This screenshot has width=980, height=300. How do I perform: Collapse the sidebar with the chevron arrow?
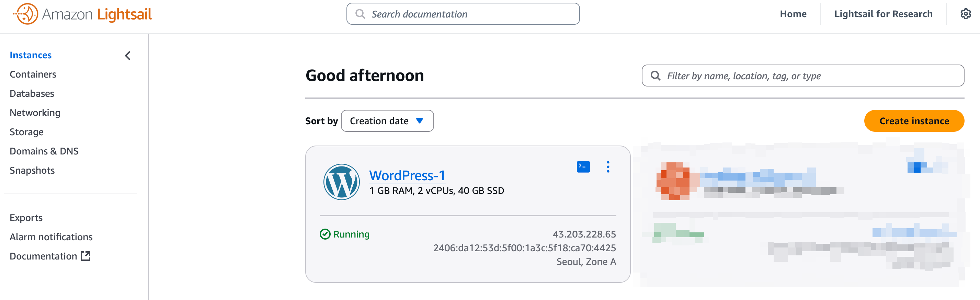pyautogui.click(x=128, y=56)
